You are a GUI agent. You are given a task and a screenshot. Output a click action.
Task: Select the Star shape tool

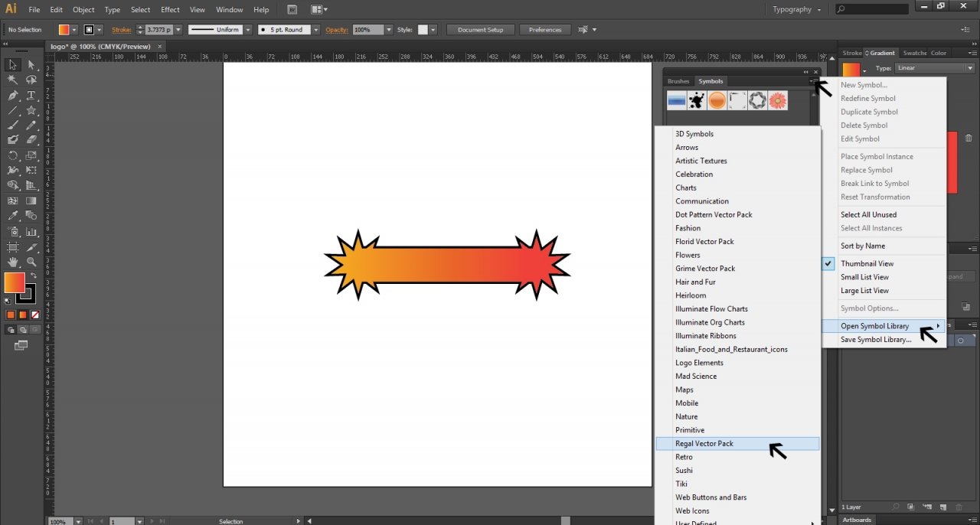tap(31, 111)
